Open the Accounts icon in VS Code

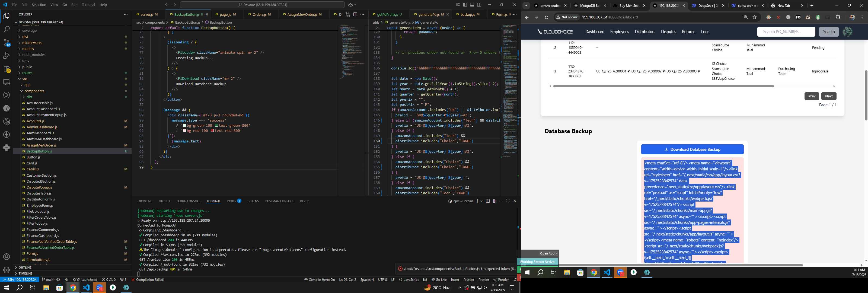point(7,257)
